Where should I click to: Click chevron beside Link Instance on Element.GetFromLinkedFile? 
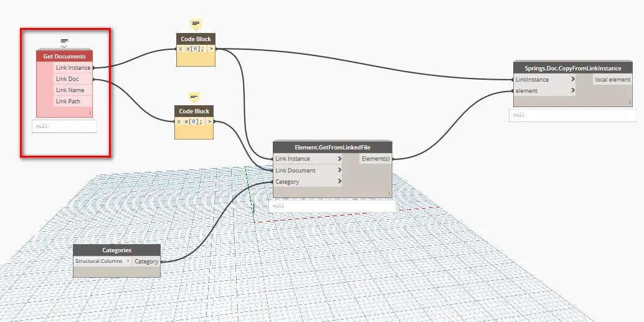pos(339,159)
